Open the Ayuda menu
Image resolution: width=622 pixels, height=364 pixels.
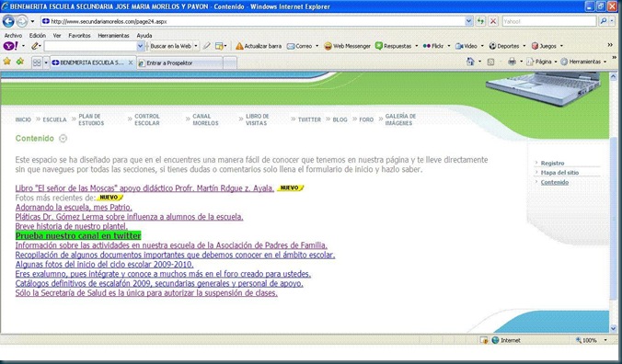(144, 36)
